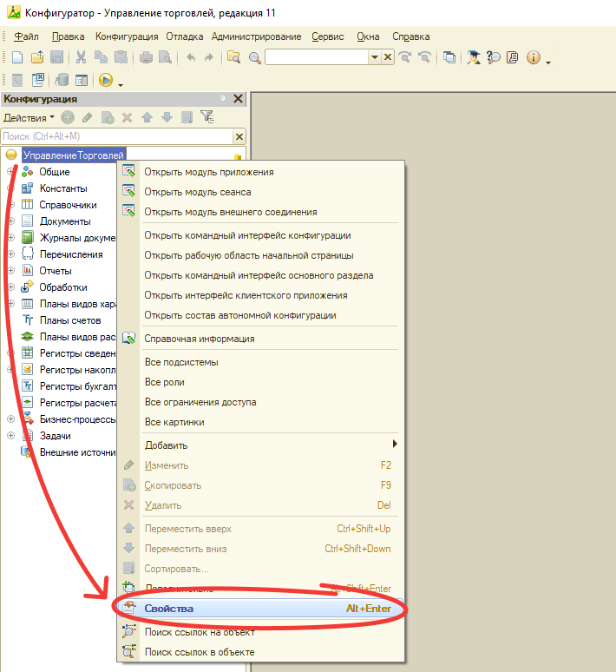Open the Действия dropdown menu

pos(29,118)
